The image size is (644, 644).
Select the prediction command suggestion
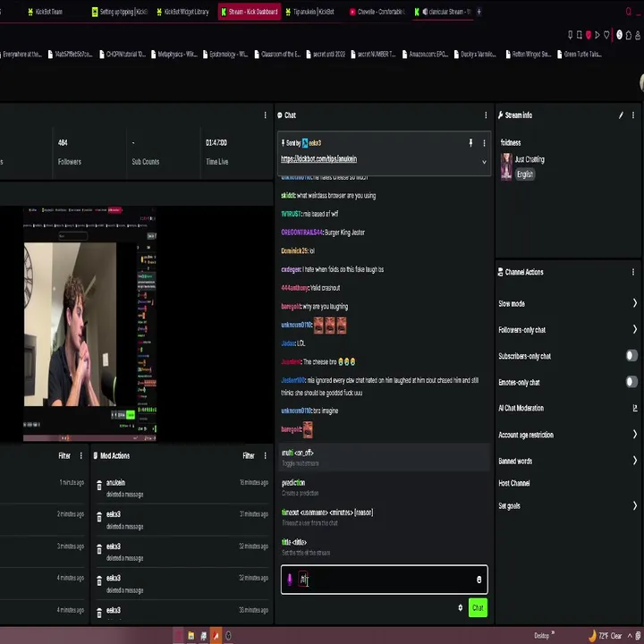(384, 487)
